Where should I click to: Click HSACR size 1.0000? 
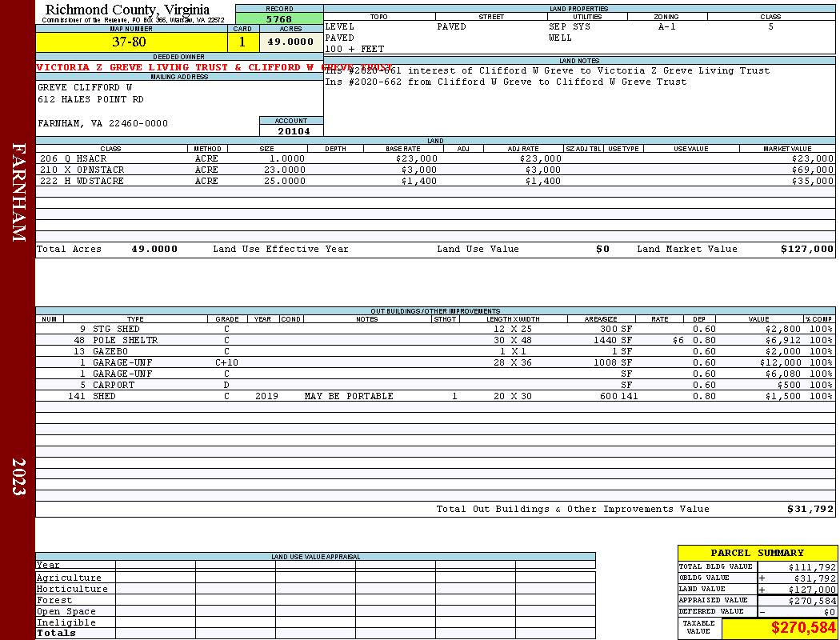point(286,158)
